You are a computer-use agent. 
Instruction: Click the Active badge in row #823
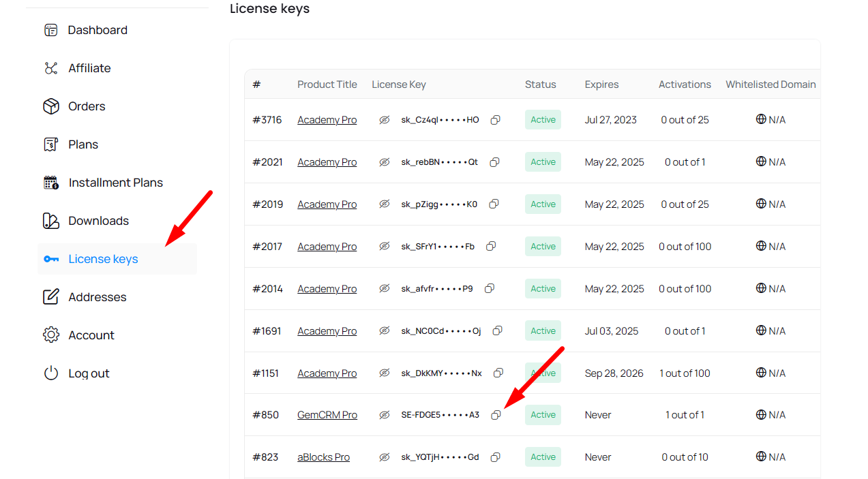point(543,457)
